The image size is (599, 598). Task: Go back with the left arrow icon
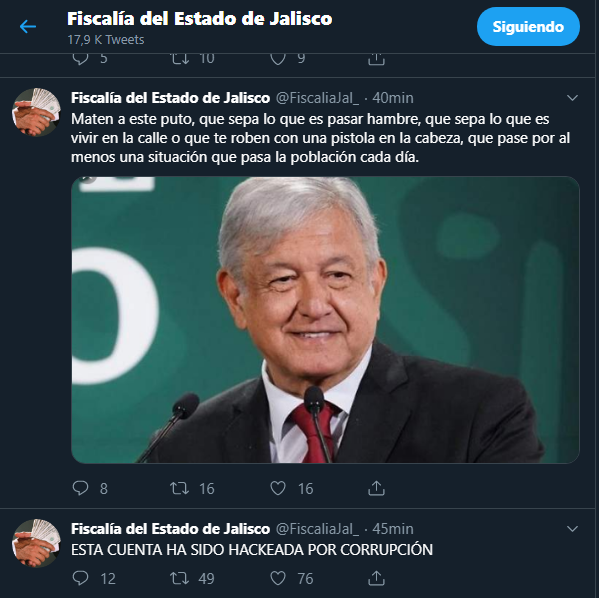[x=28, y=27]
